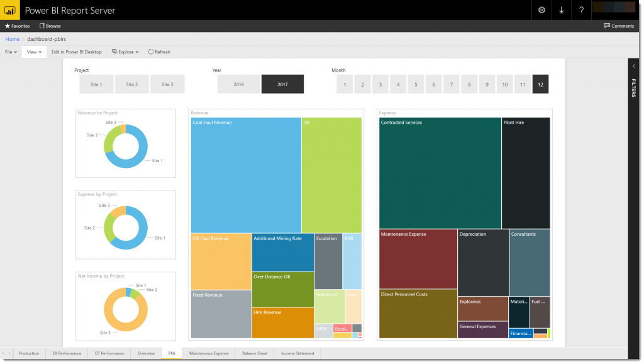Select year 2016 in slicer
Image resolution: width=644 pixels, height=364 pixels.
tap(238, 84)
